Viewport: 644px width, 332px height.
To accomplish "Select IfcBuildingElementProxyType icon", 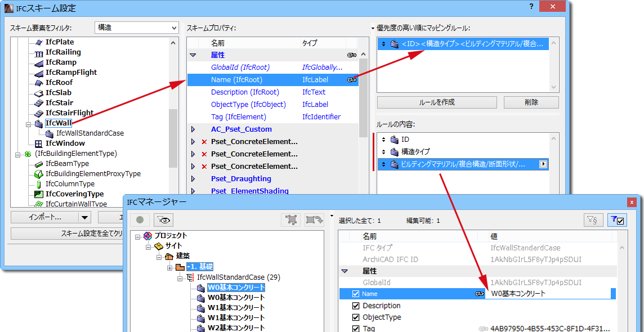I will [x=39, y=174].
